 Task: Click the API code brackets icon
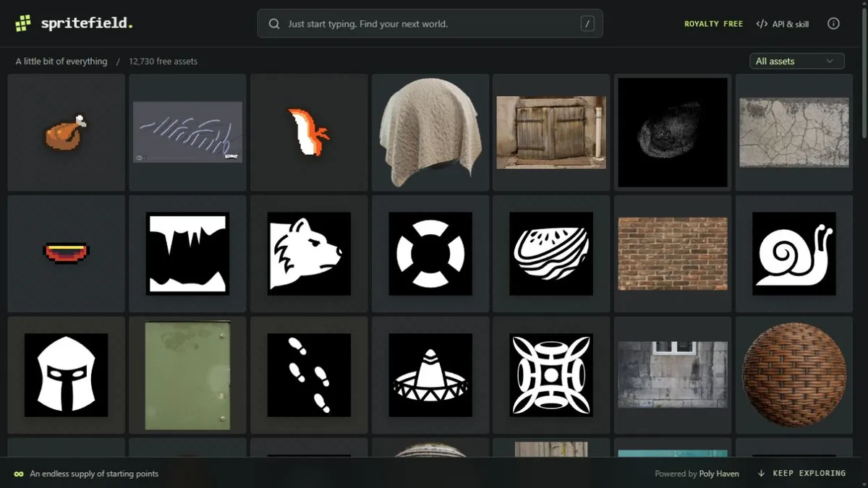click(762, 24)
